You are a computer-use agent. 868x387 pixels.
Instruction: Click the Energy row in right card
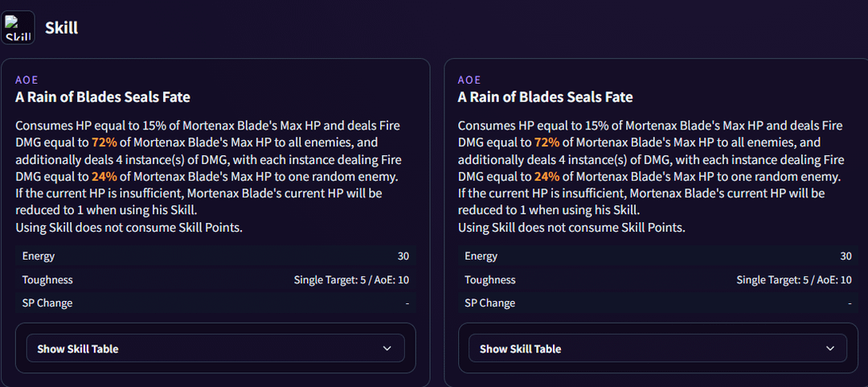(657, 256)
